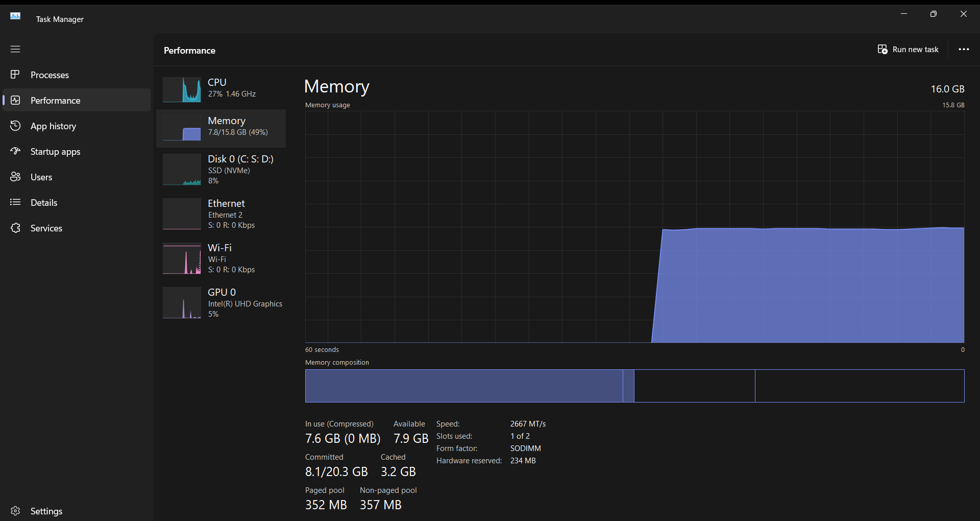Click the 60 seconds axis label
This screenshot has width=980, height=521.
pos(322,350)
